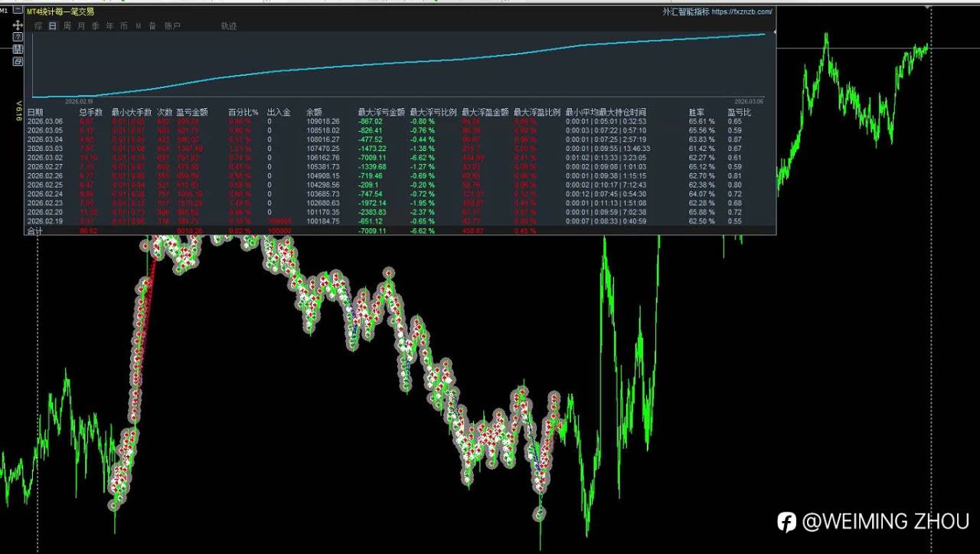The width and height of the screenshot is (980, 554).
Task: Switch to the 币 currency tab
Action: tap(124, 26)
